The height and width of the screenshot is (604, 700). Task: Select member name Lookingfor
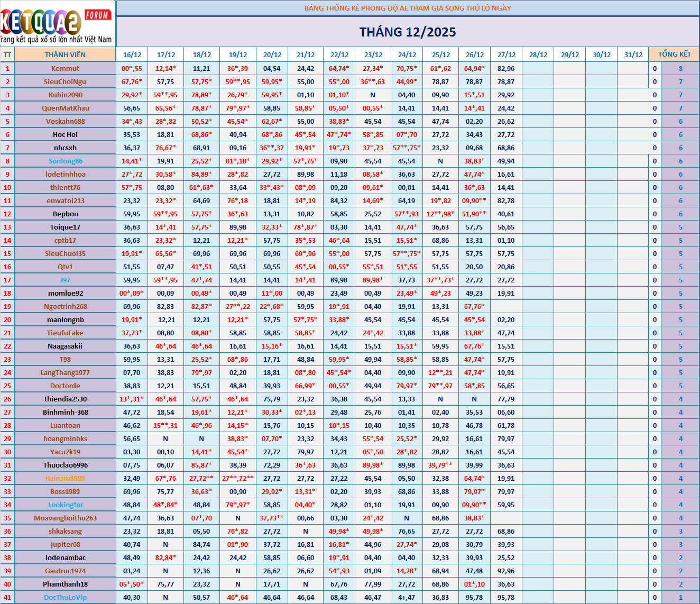65,505
